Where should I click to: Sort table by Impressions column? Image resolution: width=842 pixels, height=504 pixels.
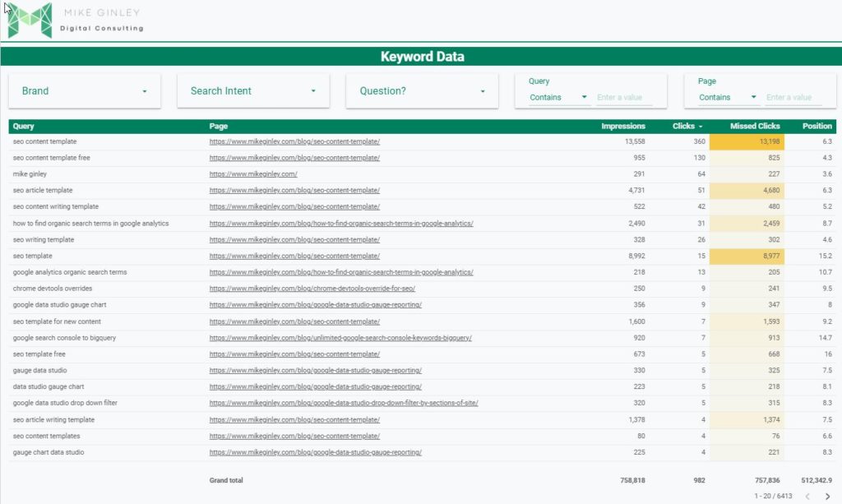coord(622,127)
